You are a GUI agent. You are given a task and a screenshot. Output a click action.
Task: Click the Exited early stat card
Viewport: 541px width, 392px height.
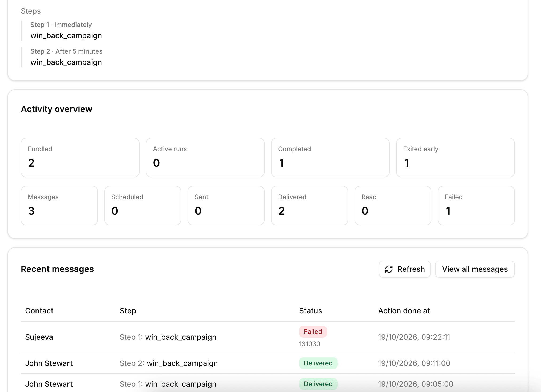pyautogui.click(x=455, y=158)
